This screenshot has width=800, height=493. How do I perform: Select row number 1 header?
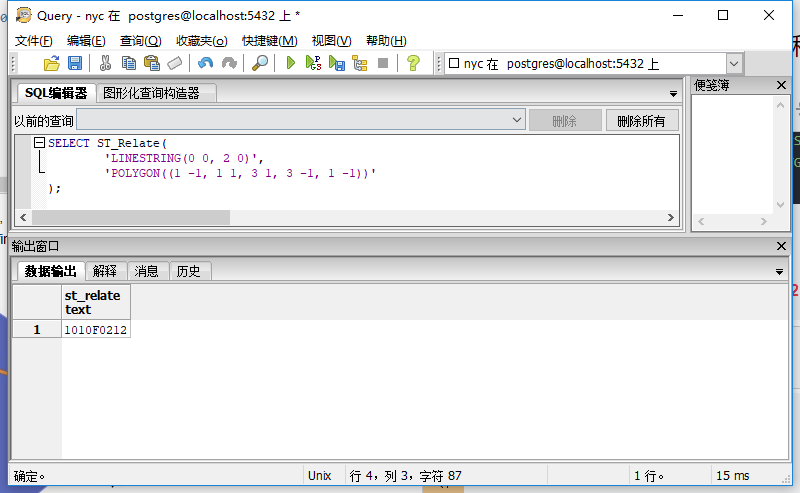click(37, 330)
